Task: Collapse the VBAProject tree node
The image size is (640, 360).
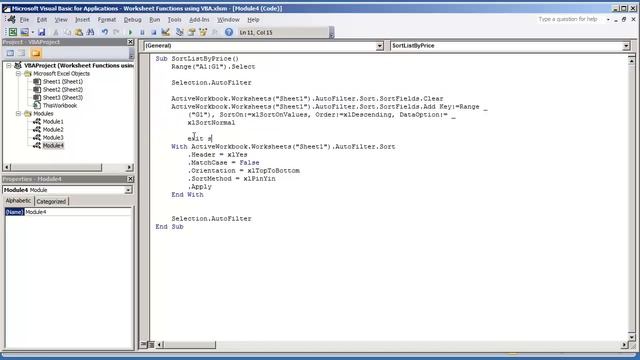Action: click(9, 65)
